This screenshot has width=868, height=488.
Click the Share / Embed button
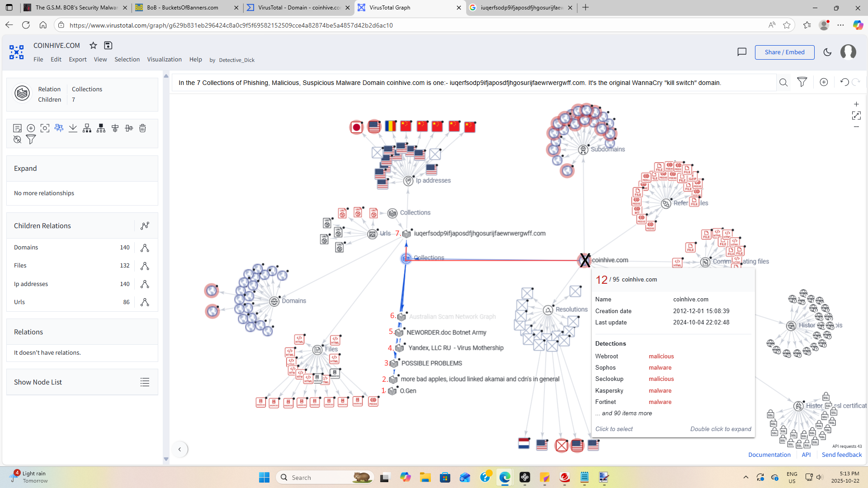pyautogui.click(x=785, y=52)
